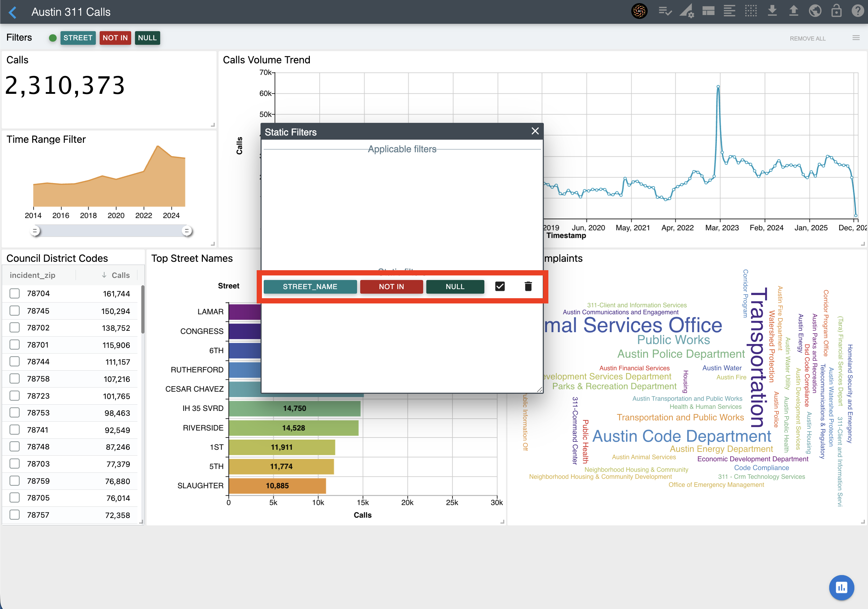
Task: Click the globe icon in top toolbar
Action: click(815, 11)
